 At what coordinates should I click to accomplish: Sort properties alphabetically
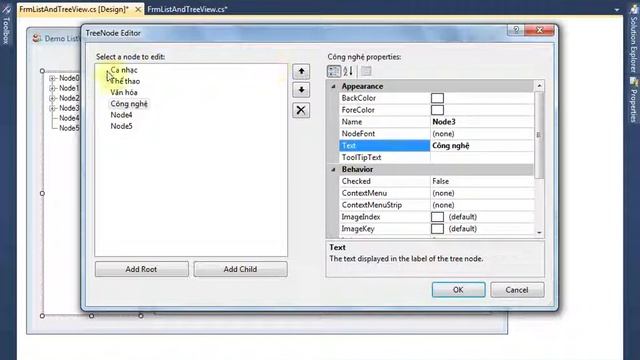coord(348,71)
